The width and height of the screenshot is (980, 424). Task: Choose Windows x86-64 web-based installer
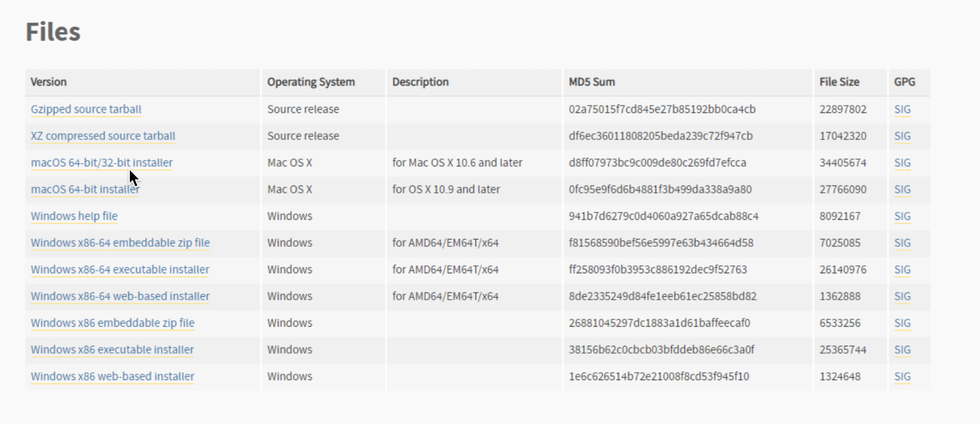[120, 296]
